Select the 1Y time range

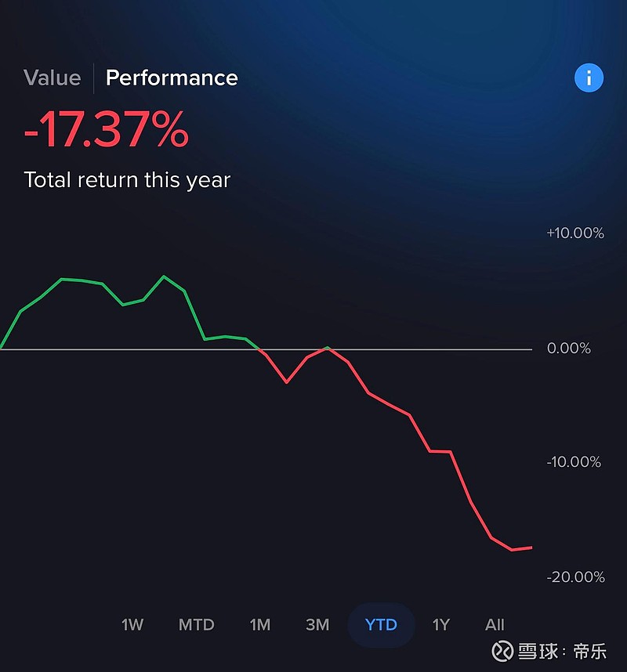[441, 625]
